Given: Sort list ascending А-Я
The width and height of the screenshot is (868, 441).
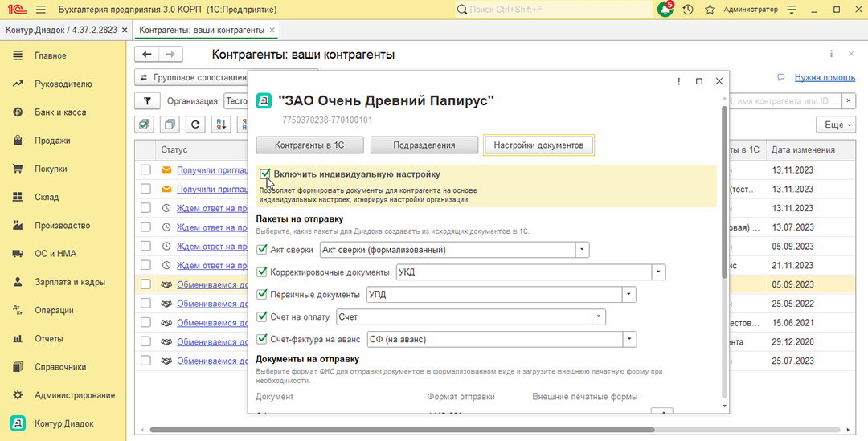Looking at the screenshot, I should (221, 125).
